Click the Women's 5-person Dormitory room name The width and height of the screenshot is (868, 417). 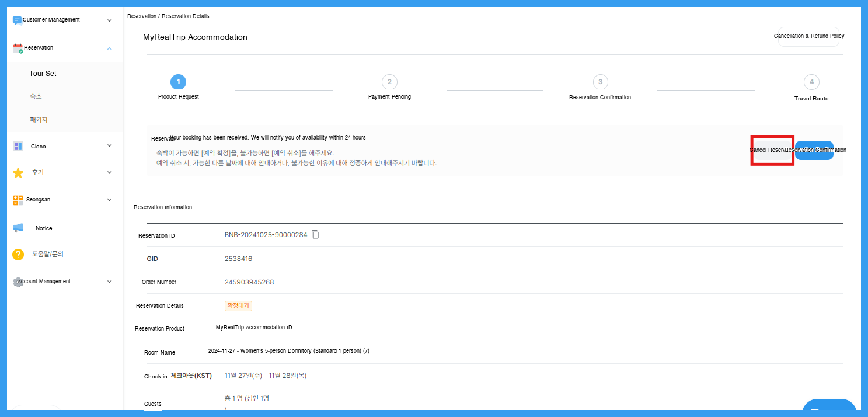[x=289, y=351]
